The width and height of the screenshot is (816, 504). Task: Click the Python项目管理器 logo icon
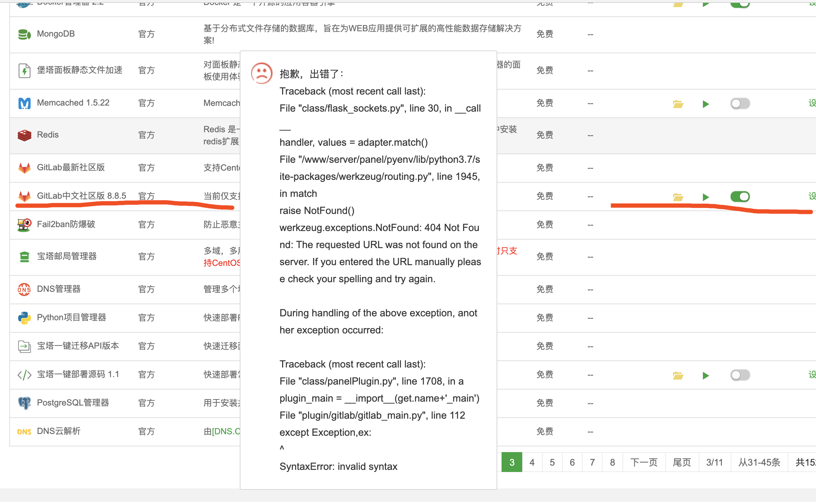pos(24,318)
